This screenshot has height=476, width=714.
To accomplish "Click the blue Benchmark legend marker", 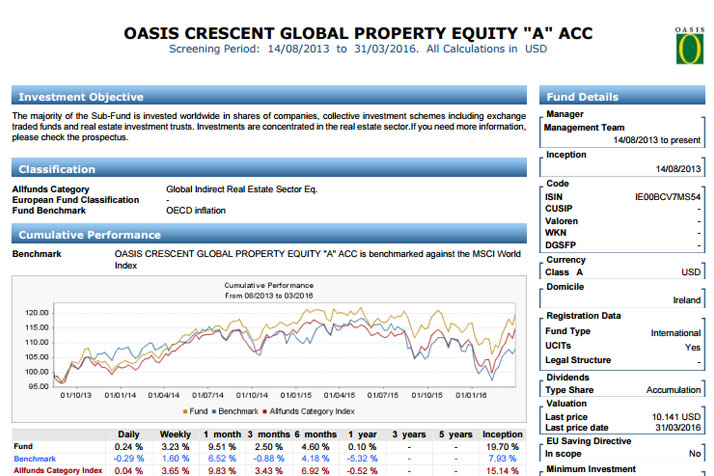I will pos(214,411).
